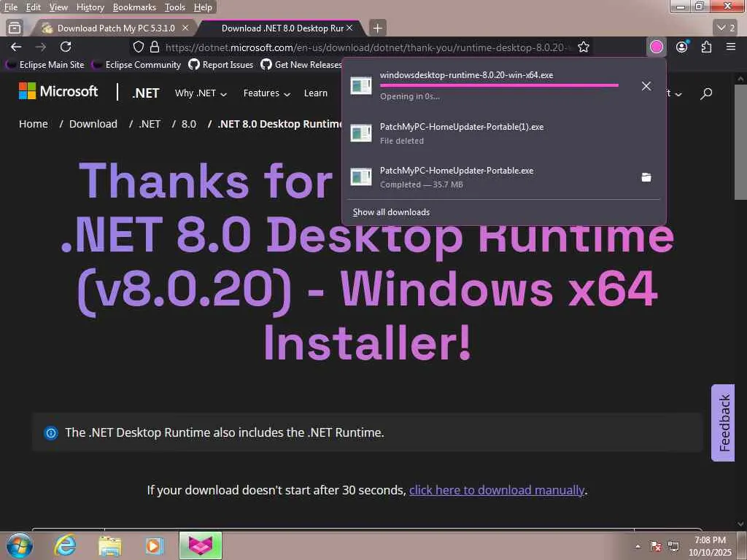Click the download manually link
Viewport: 747px width, 560px height.
tap(496, 490)
